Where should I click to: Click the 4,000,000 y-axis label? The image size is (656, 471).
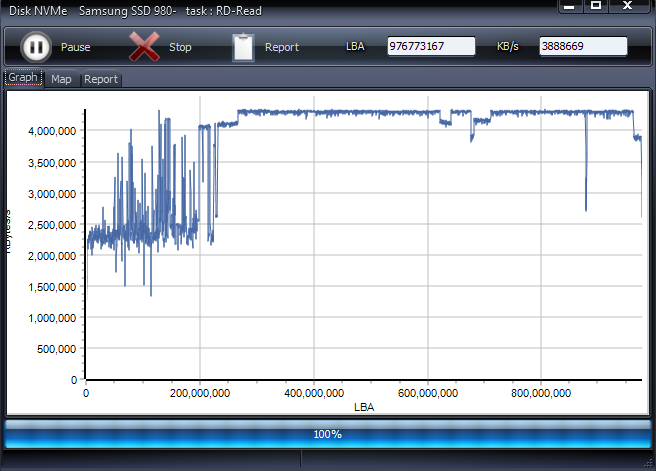point(52,131)
